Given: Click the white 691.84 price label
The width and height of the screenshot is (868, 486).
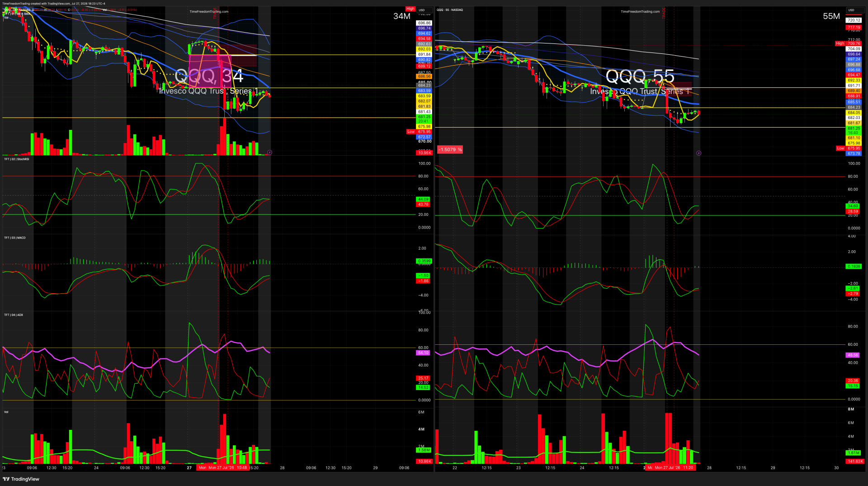Looking at the screenshot, I should tap(424, 55).
